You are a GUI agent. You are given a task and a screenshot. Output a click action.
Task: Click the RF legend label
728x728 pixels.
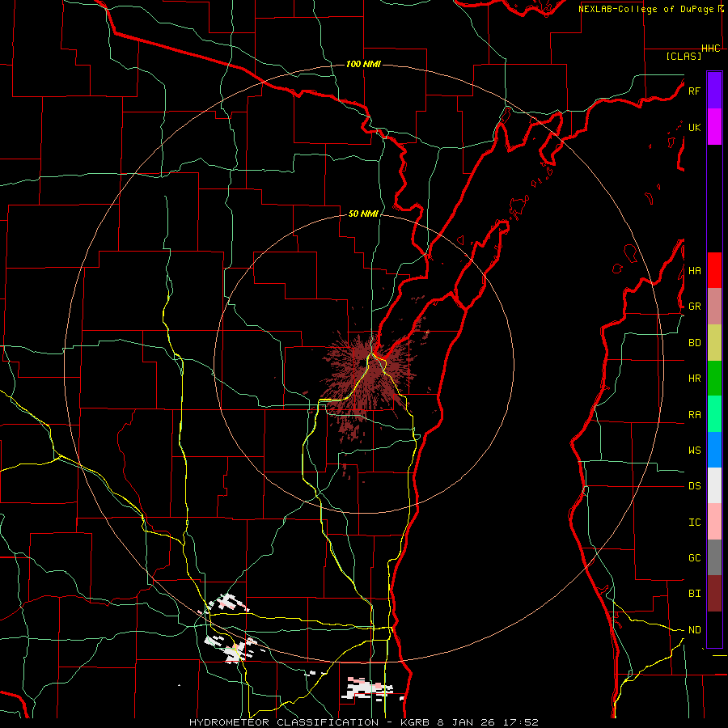(694, 91)
